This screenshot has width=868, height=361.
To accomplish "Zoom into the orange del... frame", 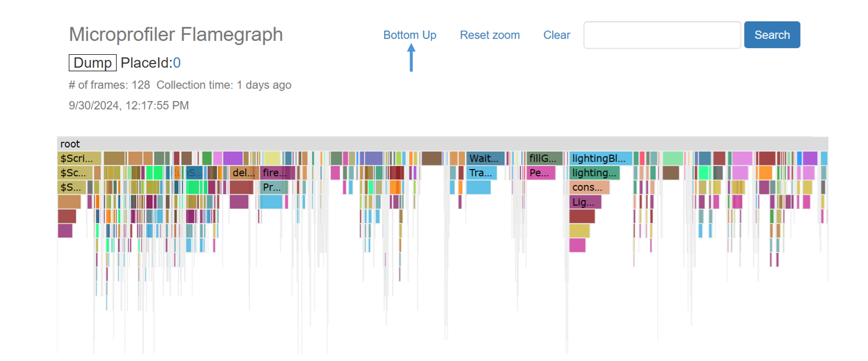I will click(x=244, y=173).
